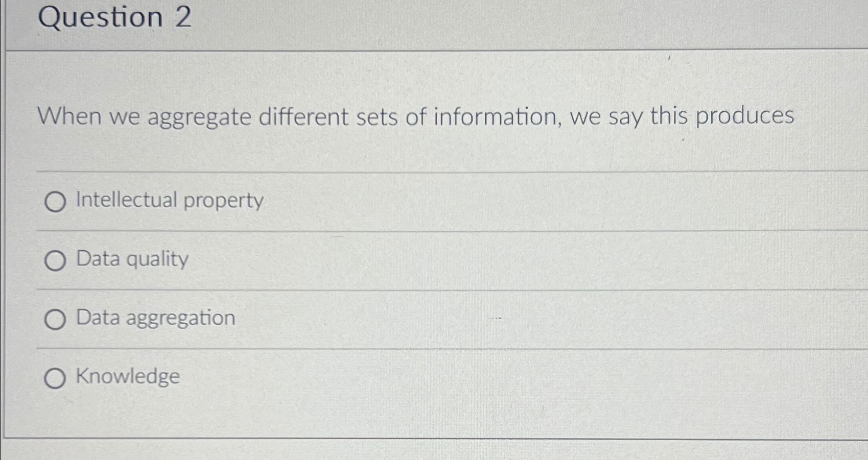Click the word "aggregate" in the question
The width and height of the screenshot is (868, 460).
pyautogui.click(x=200, y=118)
